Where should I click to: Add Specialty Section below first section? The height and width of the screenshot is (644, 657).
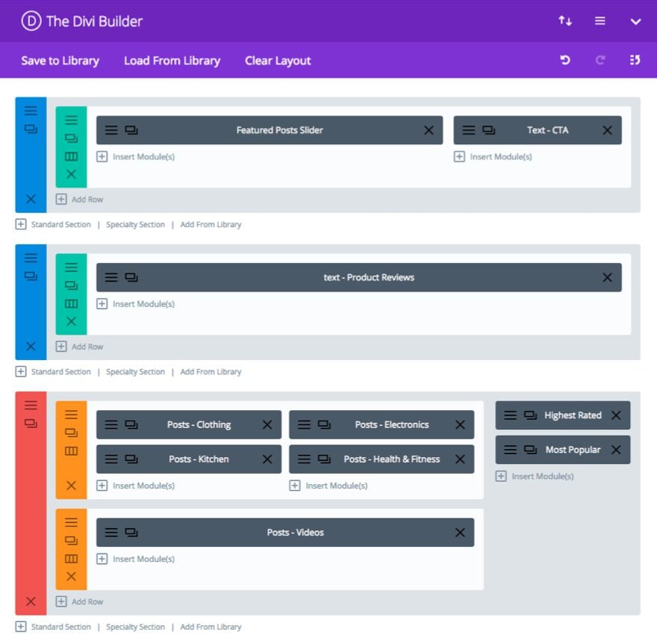(x=135, y=224)
